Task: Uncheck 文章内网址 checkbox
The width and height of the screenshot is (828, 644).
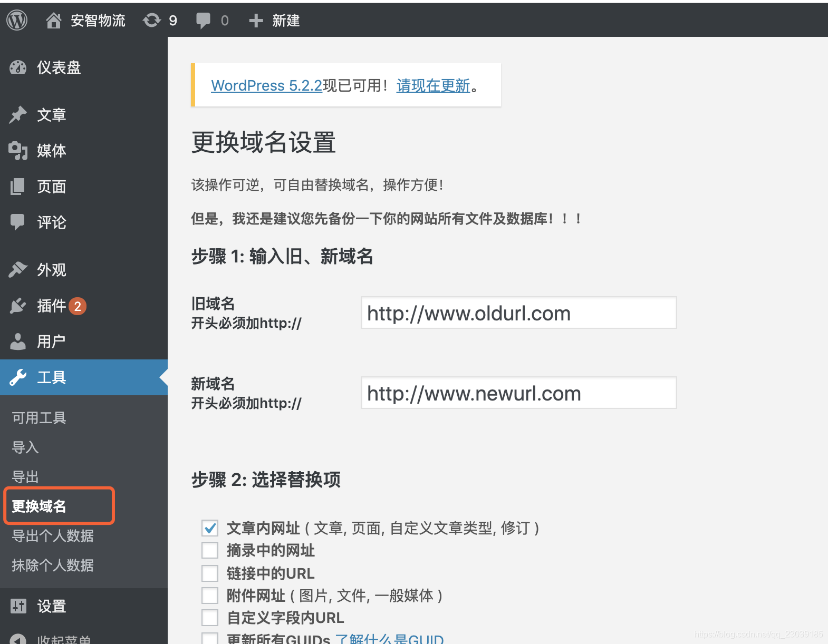Action: (x=210, y=528)
